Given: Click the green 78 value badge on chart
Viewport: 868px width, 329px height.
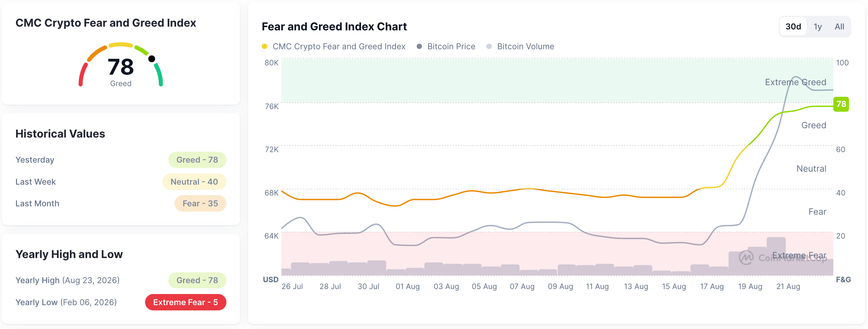Looking at the screenshot, I should pos(841,104).
